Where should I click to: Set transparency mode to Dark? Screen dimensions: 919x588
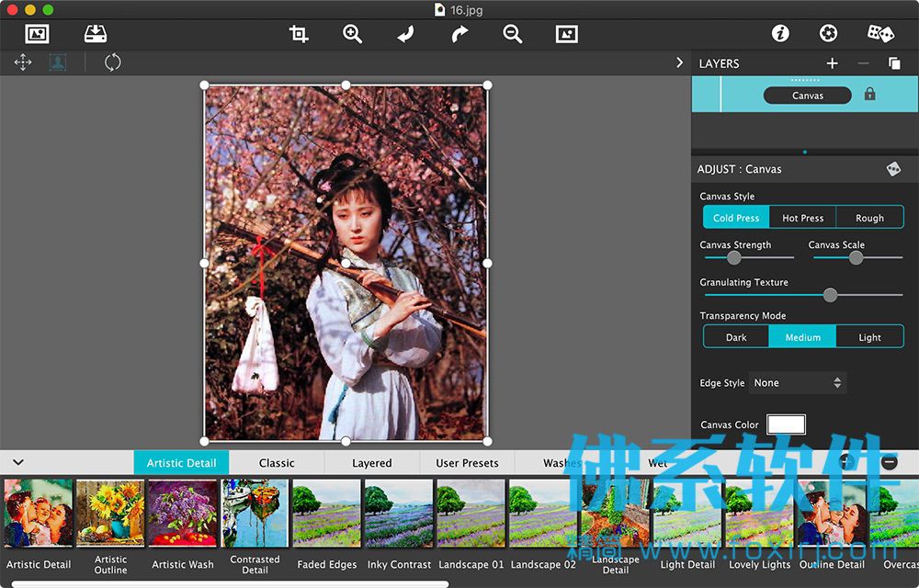point(736,337)
